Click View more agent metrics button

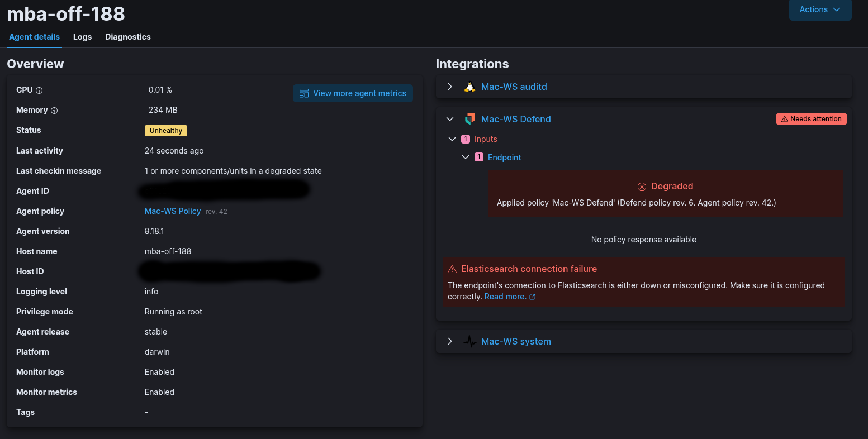tap(353, 93)
